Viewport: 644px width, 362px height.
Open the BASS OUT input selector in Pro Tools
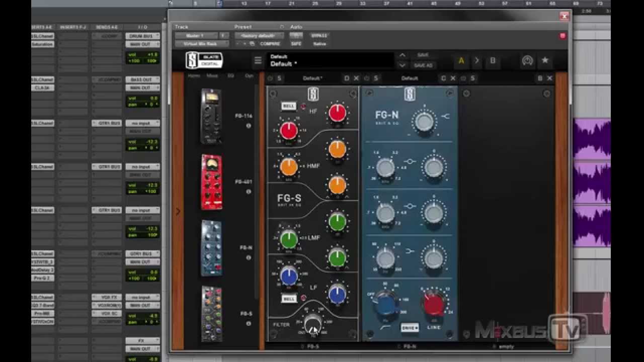[x=142, y=79]
